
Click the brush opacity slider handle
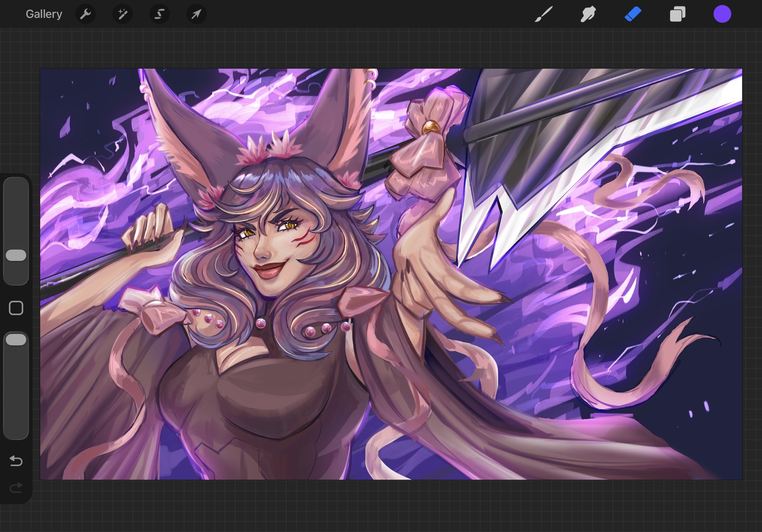(x=16, y=340)
